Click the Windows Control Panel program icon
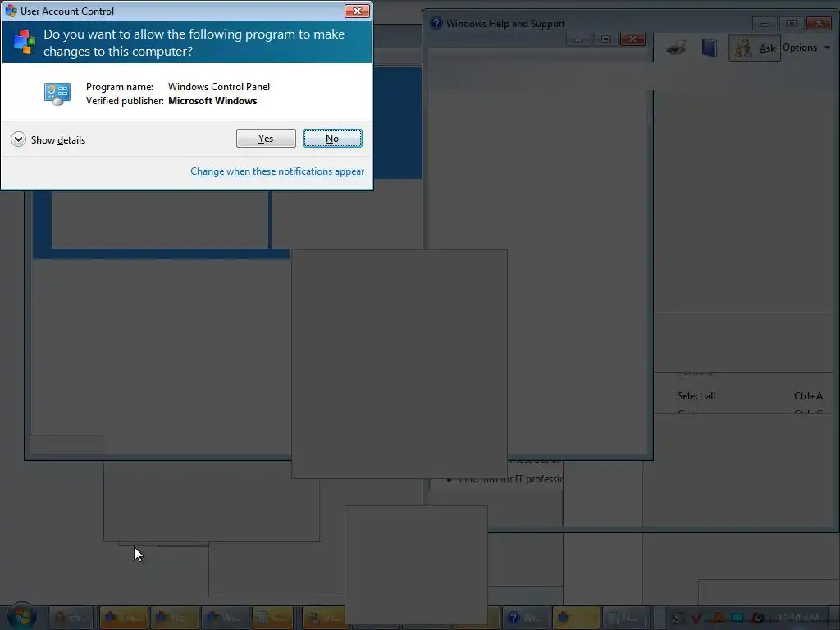This screenshot has height=630, width=840. (x=57, y=94)
